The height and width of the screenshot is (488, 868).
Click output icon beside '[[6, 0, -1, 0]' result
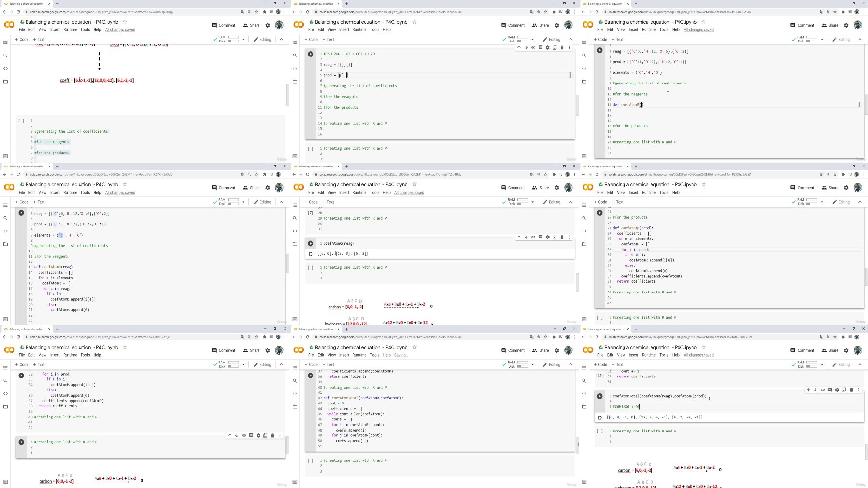click(600, 418)
